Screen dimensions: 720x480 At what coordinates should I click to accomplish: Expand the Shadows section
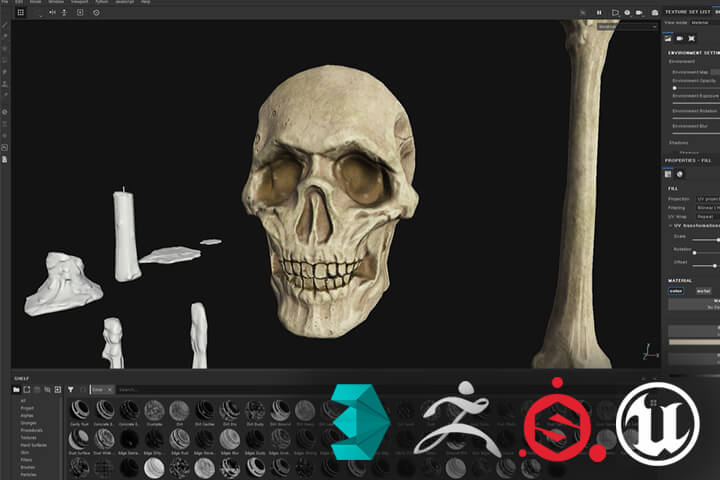click(678, 143)
